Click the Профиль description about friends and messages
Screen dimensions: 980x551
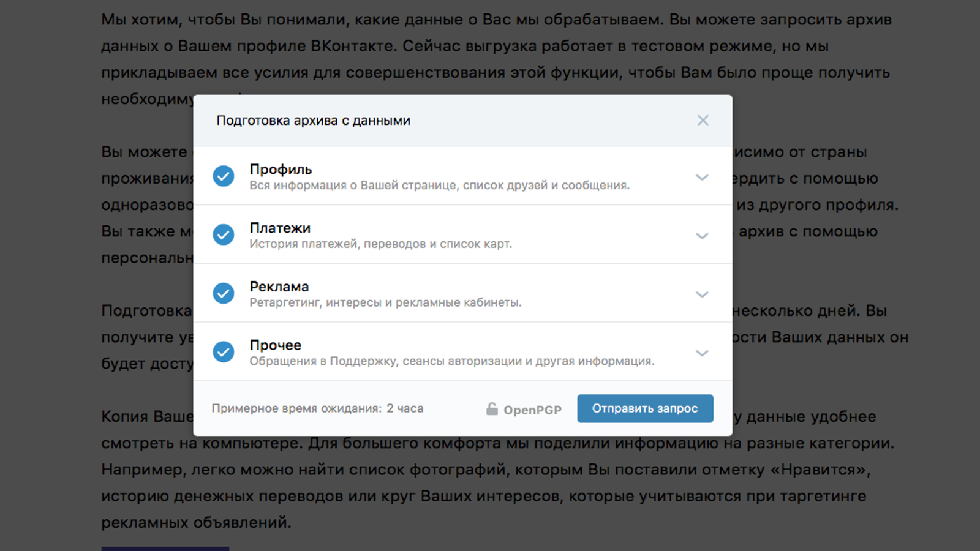coord(439,186)
